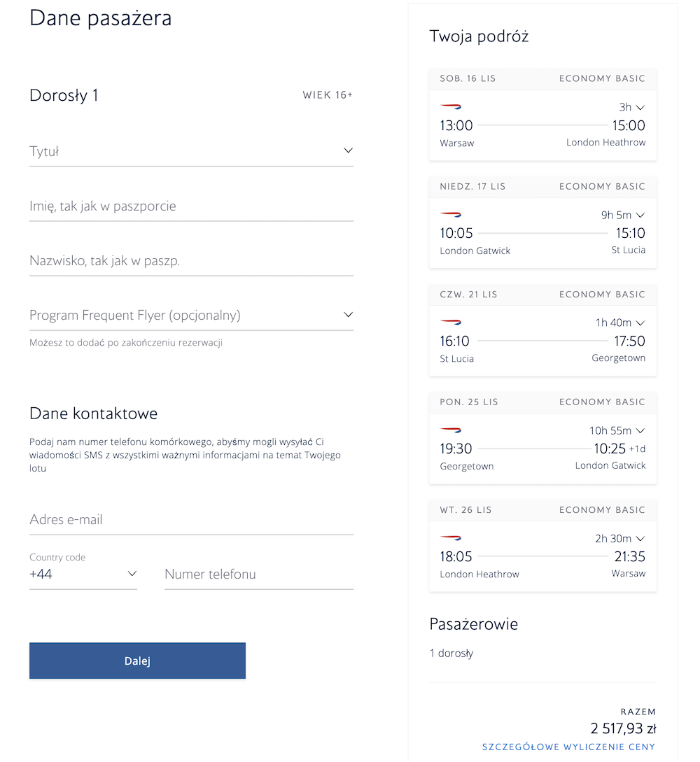Click the Dalej button

[137, 661]
